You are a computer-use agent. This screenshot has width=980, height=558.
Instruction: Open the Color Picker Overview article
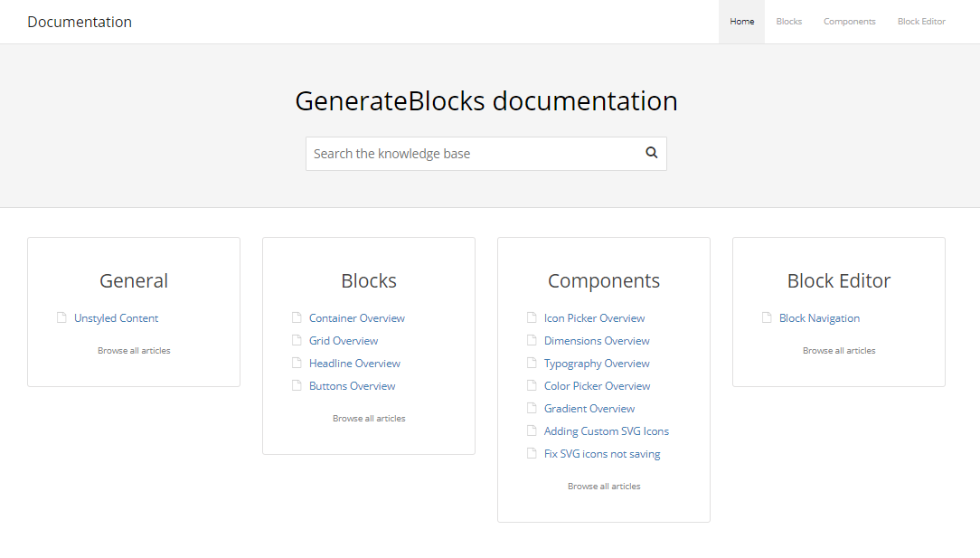tap(597, 385)
